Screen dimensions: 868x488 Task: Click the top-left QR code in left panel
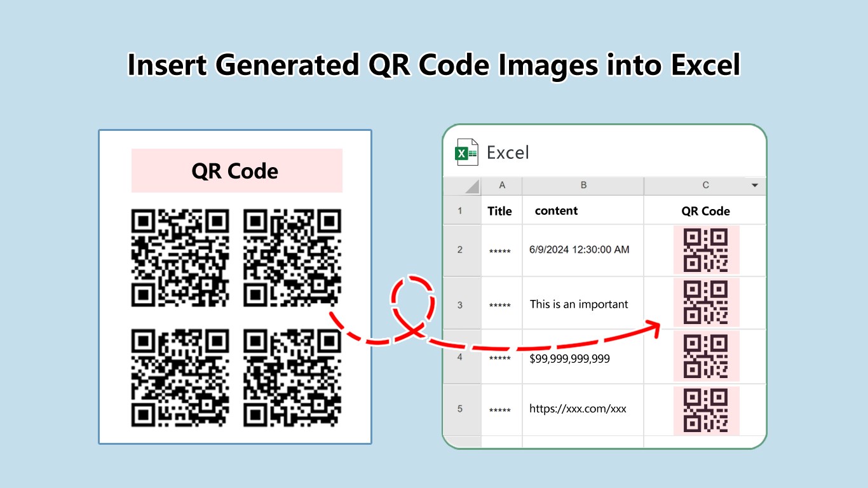[x=180, y=259]
